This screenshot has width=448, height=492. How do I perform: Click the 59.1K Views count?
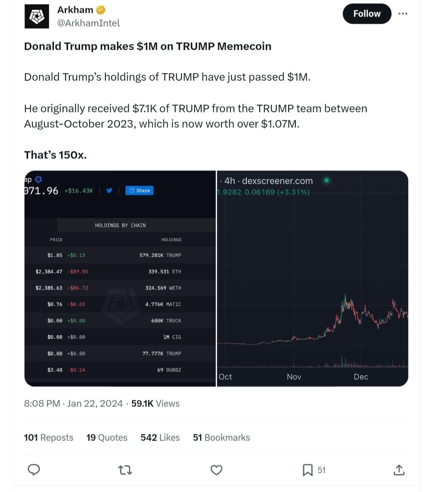(155, 404)
